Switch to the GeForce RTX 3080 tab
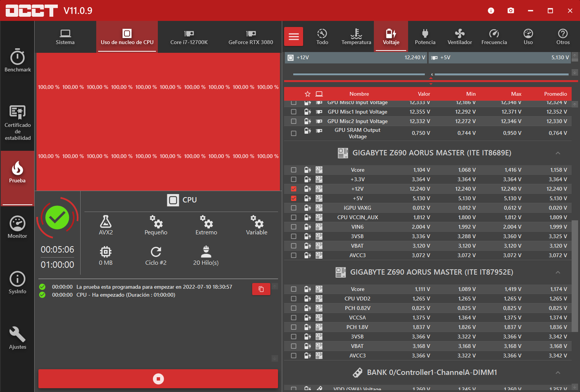The image size is (580, 392). tap(251, 37)
